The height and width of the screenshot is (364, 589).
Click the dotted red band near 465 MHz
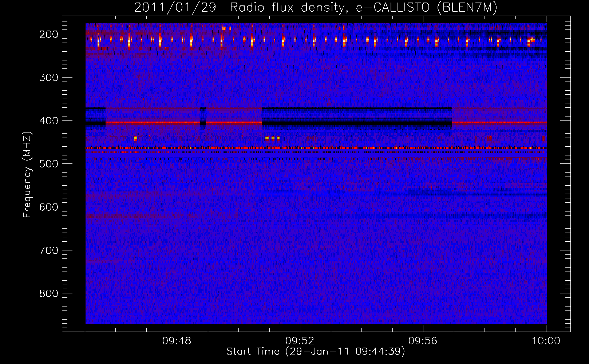[x=316, y=148]
